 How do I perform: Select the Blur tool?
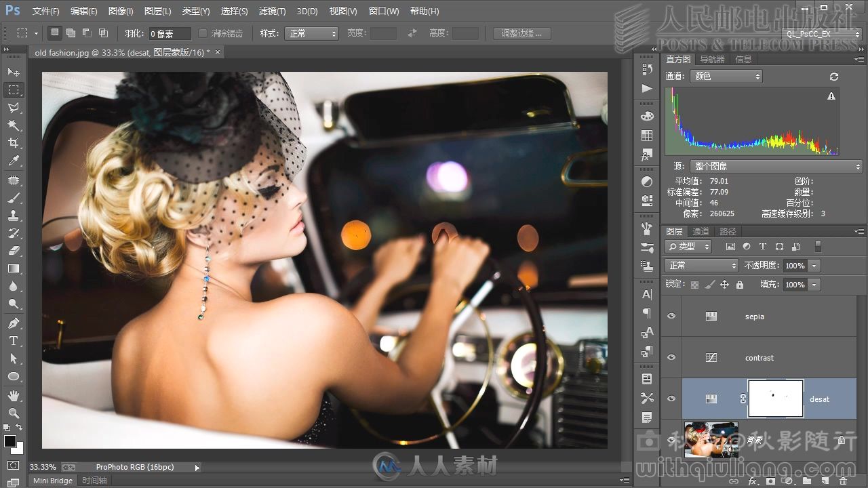pos(14,287)
